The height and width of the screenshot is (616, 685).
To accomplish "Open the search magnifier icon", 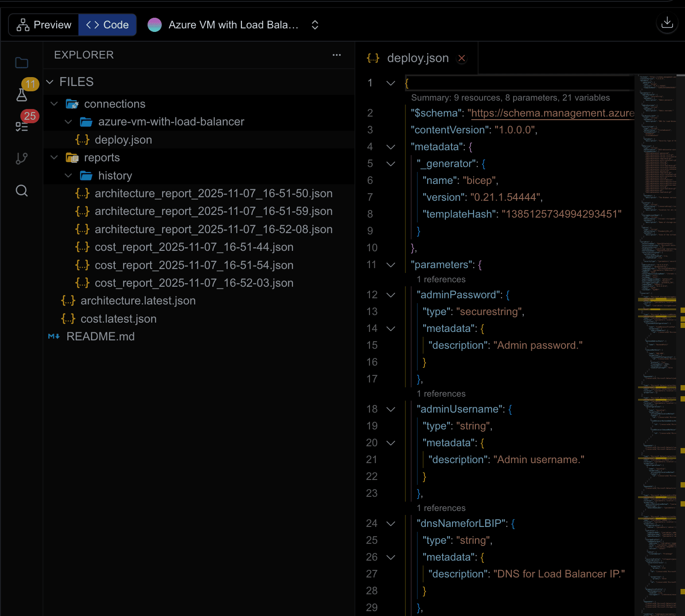I will coord(22,191).
